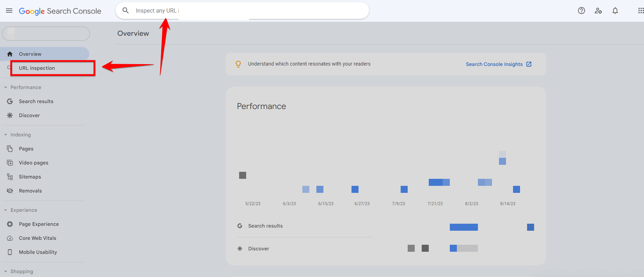This screenshot has width=644, height=277.
Task: Open user settings people icon
Action: click(x=598, y=11)
